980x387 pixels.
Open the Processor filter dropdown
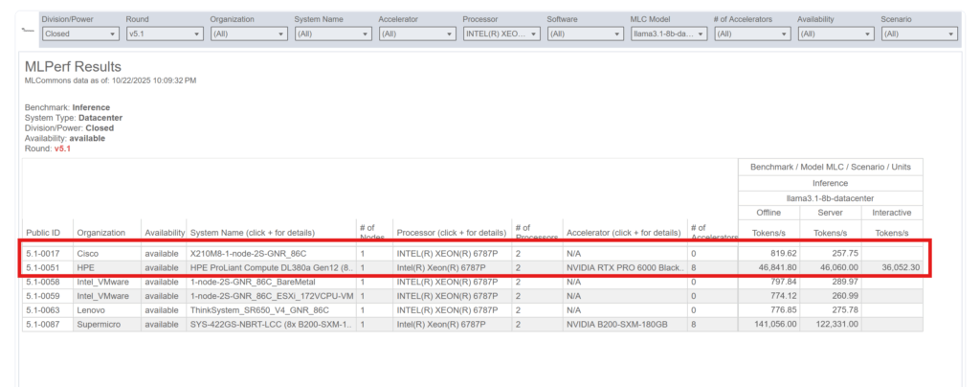pos(501,34)
